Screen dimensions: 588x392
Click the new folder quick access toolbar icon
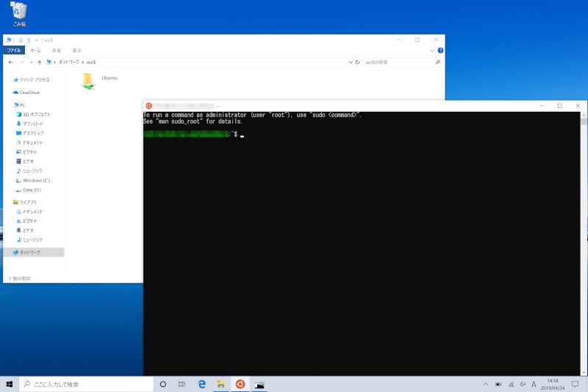[29, 40]
